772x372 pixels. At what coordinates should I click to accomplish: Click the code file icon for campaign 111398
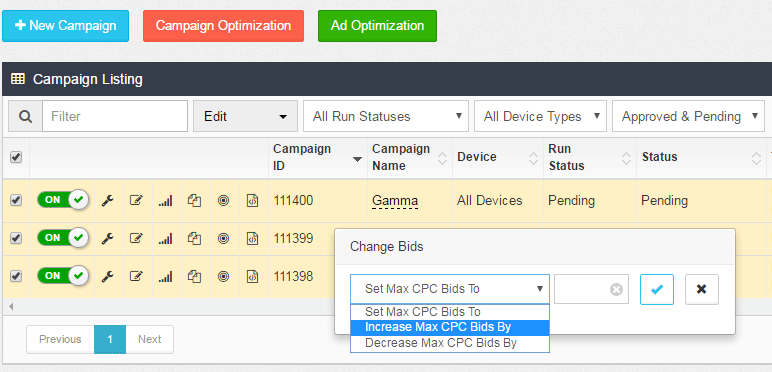click(253, 277)
